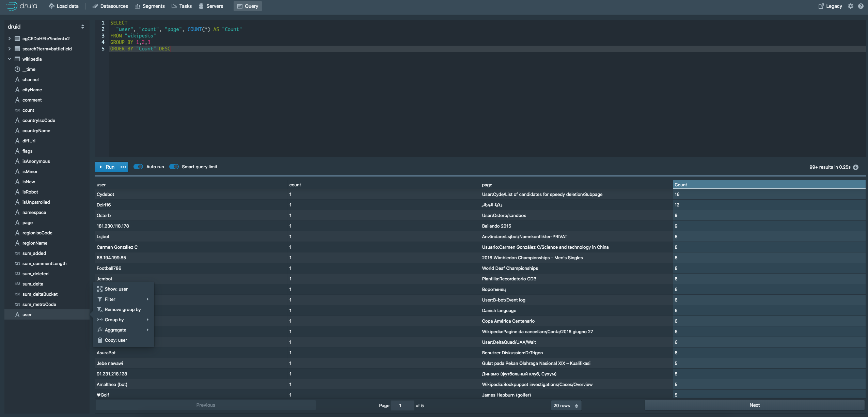This screenshot has width=868, height=417.
Task: Toggle the Auto run switch
Action: 138,167
